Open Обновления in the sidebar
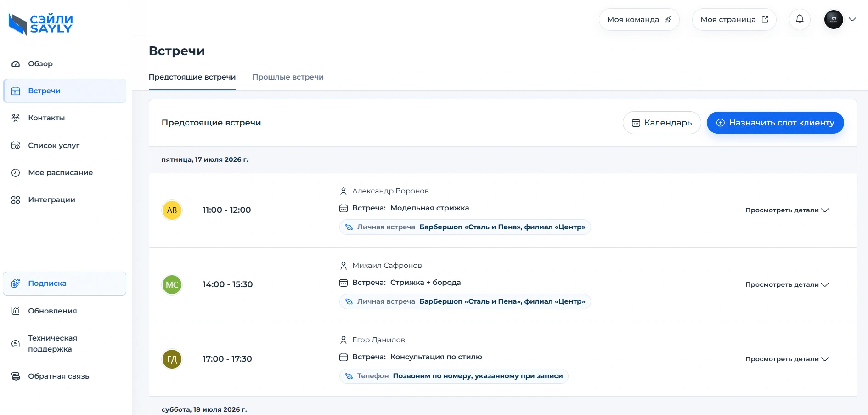The image size is (868, 415). click(x=65, y=311)
